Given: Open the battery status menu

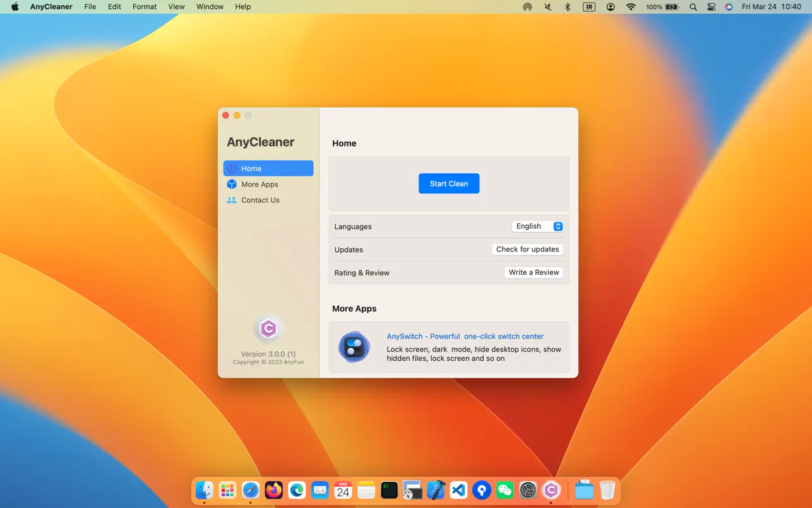Looking at the screenshot, I should [662, 7].
